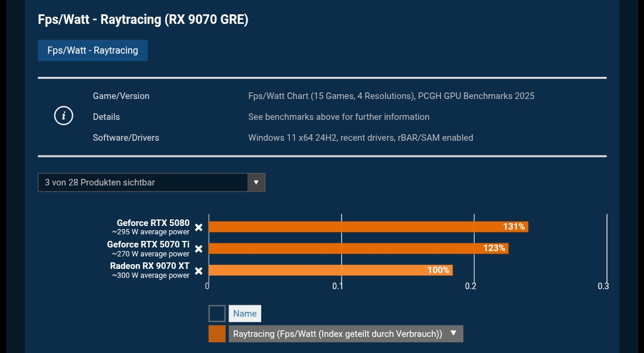Click the 0.2 axis label

tap(470, 286)
